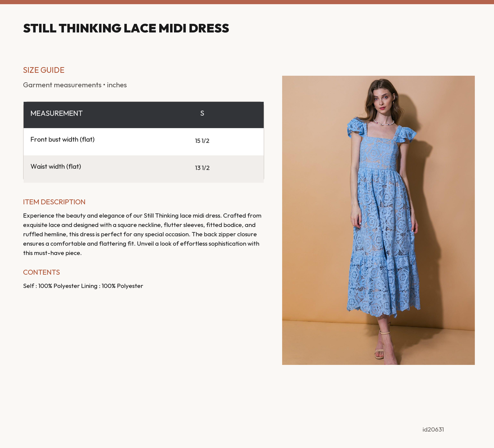Click the ITEM DESCRIPTION heading
This screenshot has width=494, height=448.
54,202
